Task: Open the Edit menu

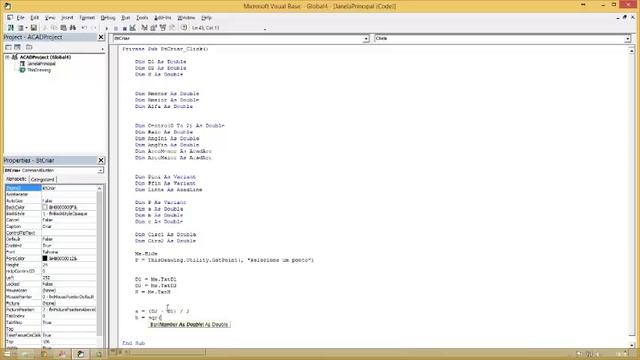Action: pos(35,18)
